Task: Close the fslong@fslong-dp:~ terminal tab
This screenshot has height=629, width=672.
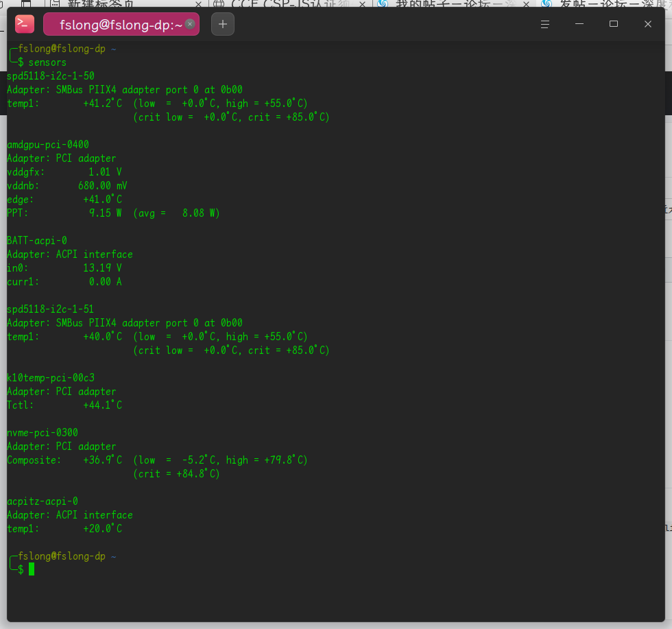Action: tap(191, 24)
